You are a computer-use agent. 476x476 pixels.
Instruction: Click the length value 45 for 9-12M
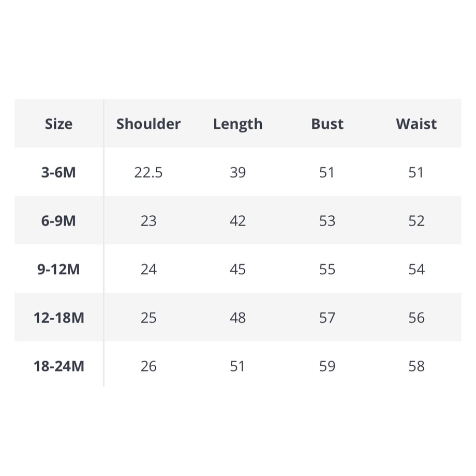click(237, 269)
